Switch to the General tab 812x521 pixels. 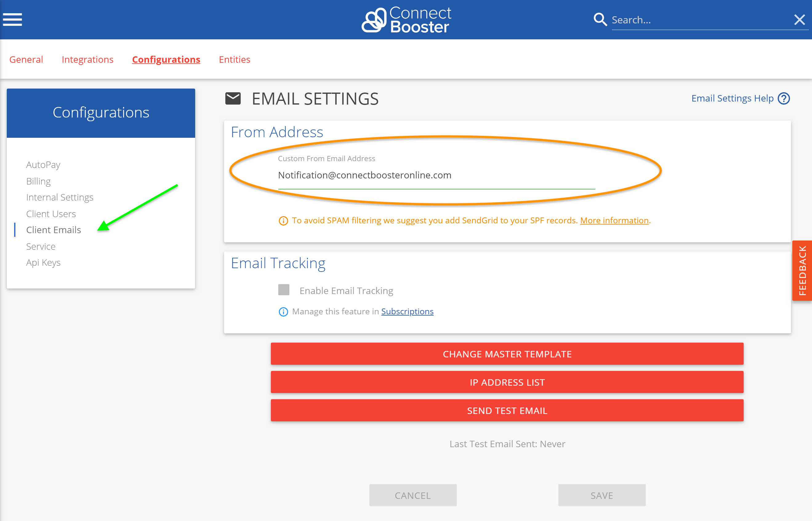click(x=26, y=60)
